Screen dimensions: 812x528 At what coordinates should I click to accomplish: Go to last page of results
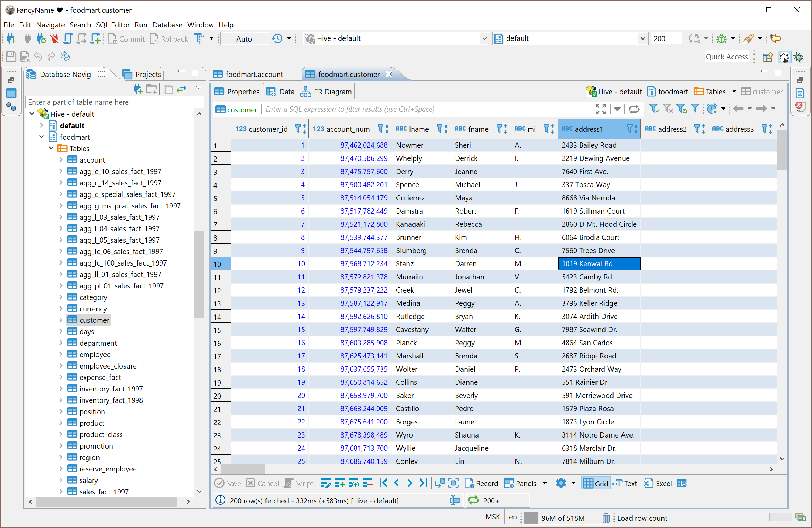(423, 483)
